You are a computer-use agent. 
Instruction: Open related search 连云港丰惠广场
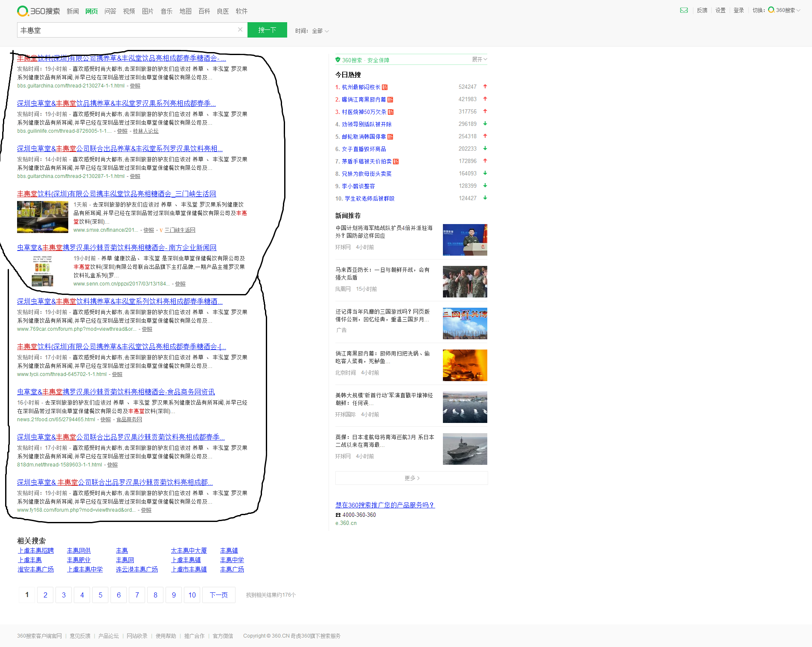tap(137, 569)
